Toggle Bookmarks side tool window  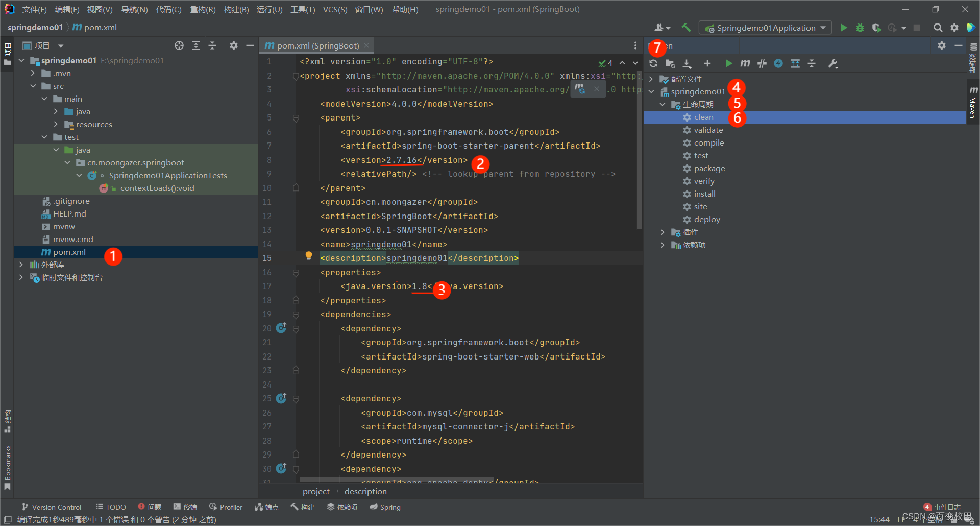click(x=7, y=467)
